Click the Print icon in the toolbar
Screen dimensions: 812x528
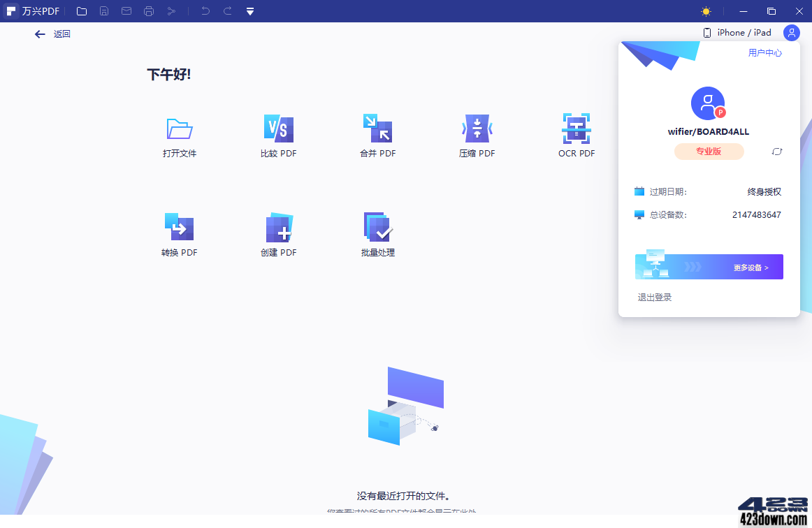149,11
